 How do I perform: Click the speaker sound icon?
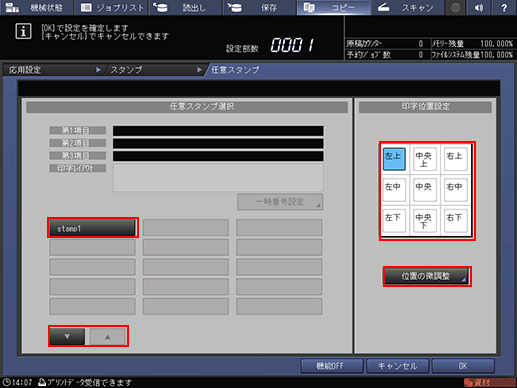click(x=479, y=7)
